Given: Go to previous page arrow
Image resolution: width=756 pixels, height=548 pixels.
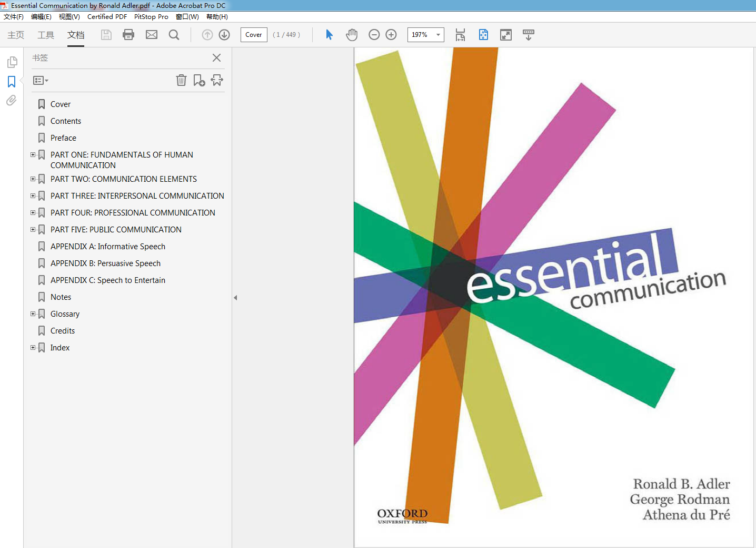Looking at the screenshot, I should 207,35.
